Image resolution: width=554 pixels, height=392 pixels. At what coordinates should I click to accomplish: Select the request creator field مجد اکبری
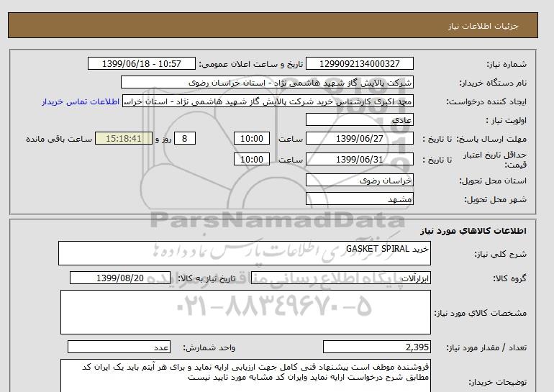point(268,101)
